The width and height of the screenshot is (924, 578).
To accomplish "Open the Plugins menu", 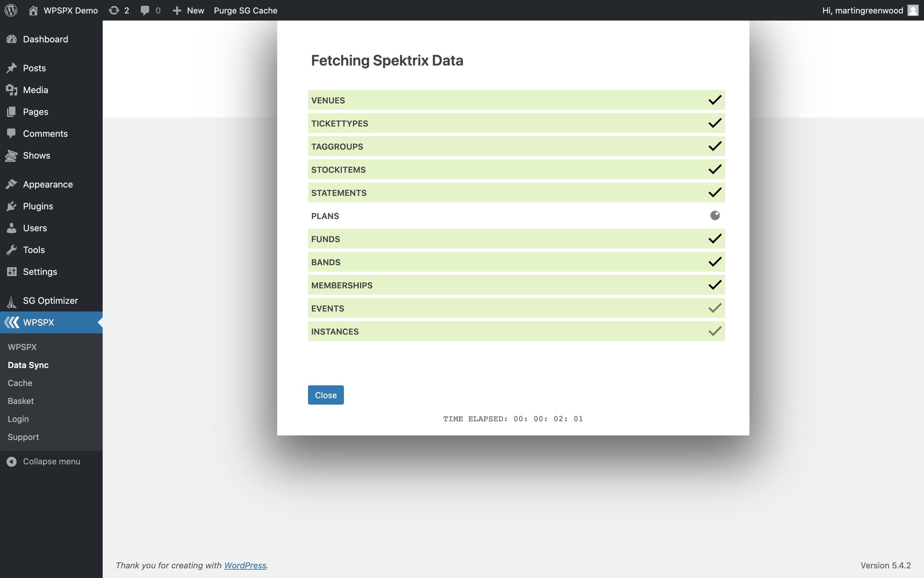I will [x=51, y=206].
